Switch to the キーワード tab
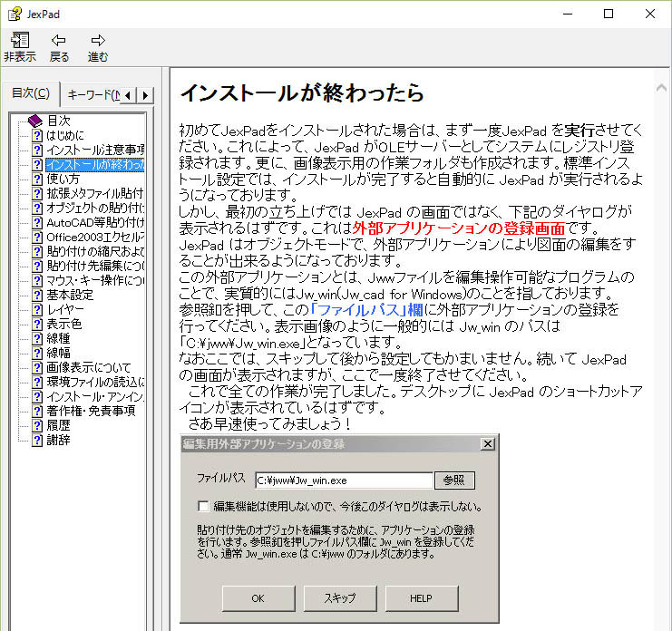Image resolution: width=672 pixels, height=631 pixels. click(93, 94)
